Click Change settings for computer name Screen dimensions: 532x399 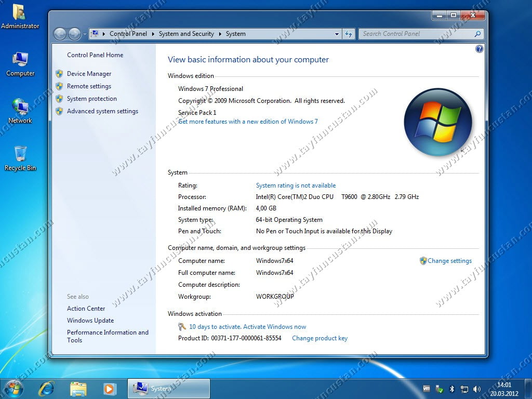(x=449, y=261)
